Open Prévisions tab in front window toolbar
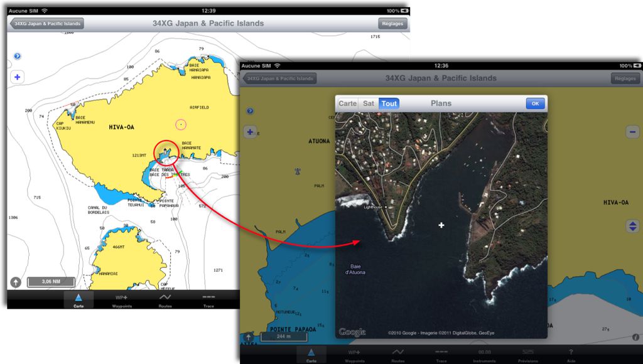This screenshot has height=364, width=643. [x=527, y=355]
